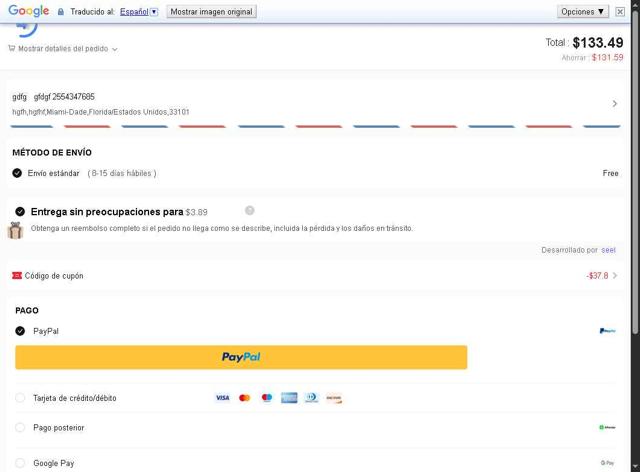Click the address line hgfh,hgfhf,Miami-Dade
Image resolution: width=640 pixels, height=472 pixels.
tap(101, 111)
